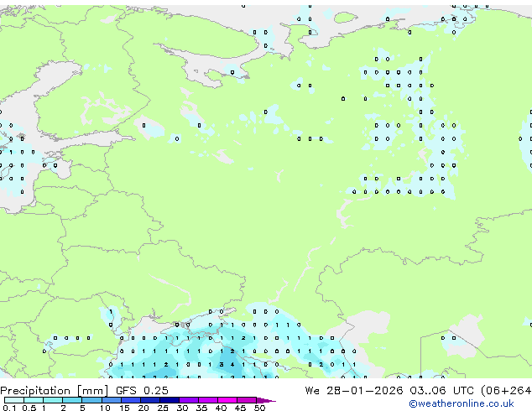Pick the 10–15 mm blue legend swatch
Viewport: 532px width, 411px height.
coord(112,400)
